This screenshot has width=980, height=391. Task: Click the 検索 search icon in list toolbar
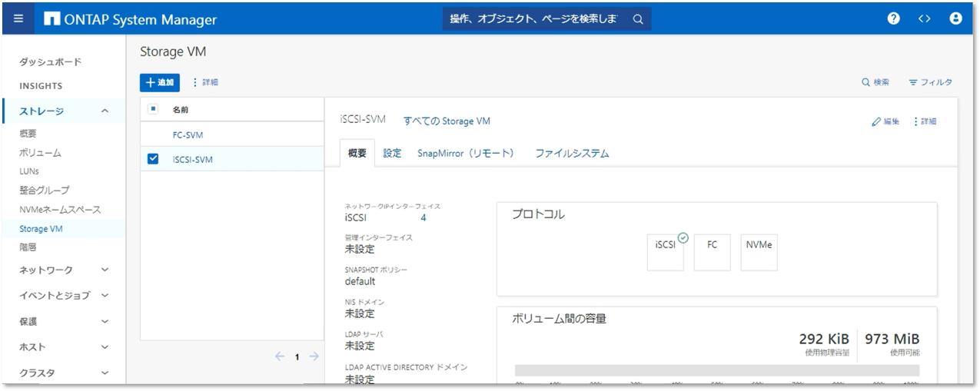(x=875, y=82)
